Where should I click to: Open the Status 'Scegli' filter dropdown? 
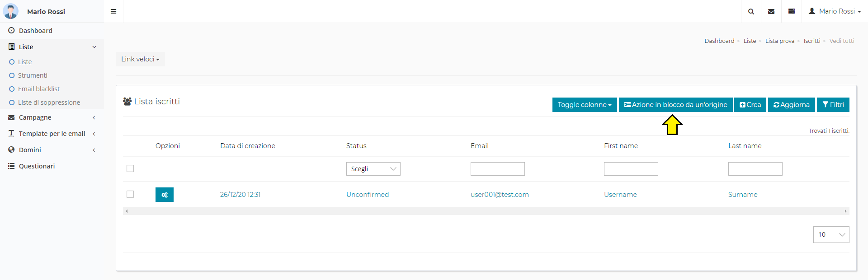373,169
